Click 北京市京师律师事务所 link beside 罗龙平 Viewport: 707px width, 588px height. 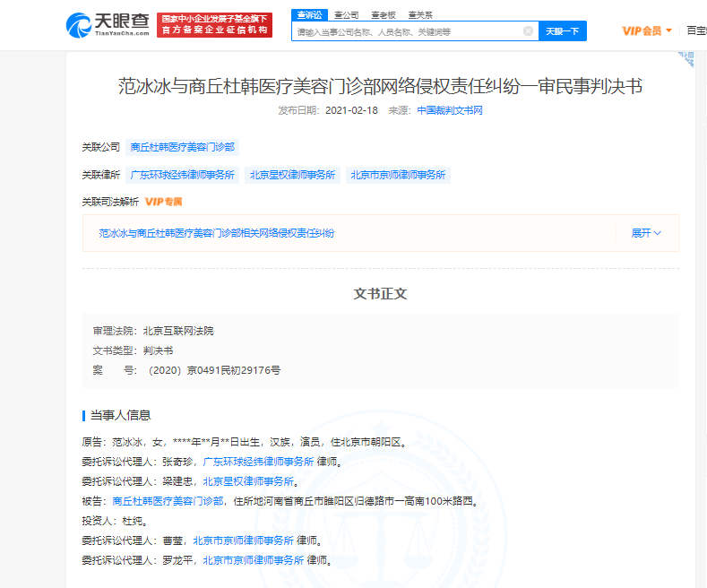pyautogui.click(x=248, y=560)
